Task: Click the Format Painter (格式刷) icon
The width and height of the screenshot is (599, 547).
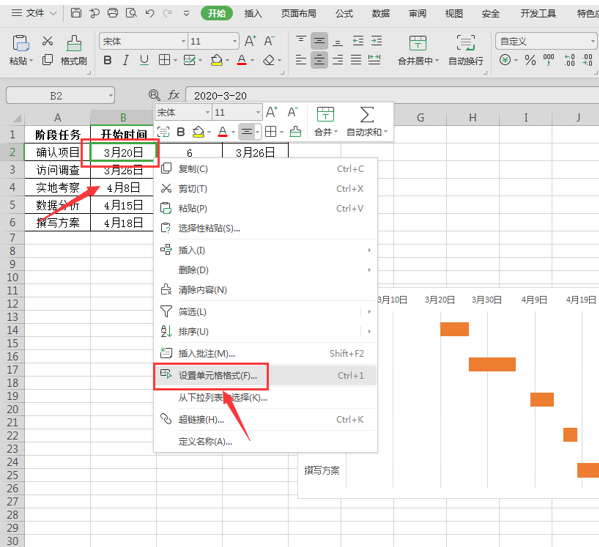Action: click(74, 43)
